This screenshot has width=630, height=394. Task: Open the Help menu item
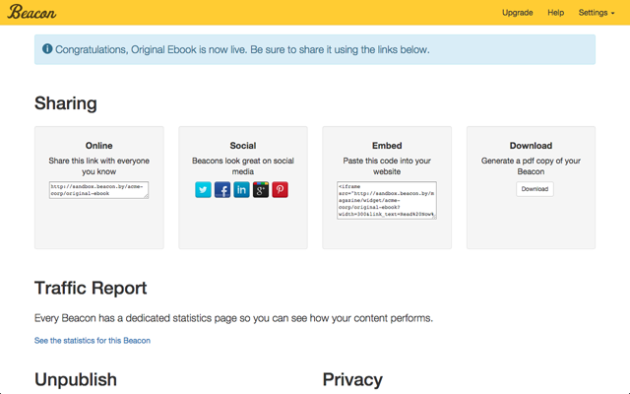point(556,12)
